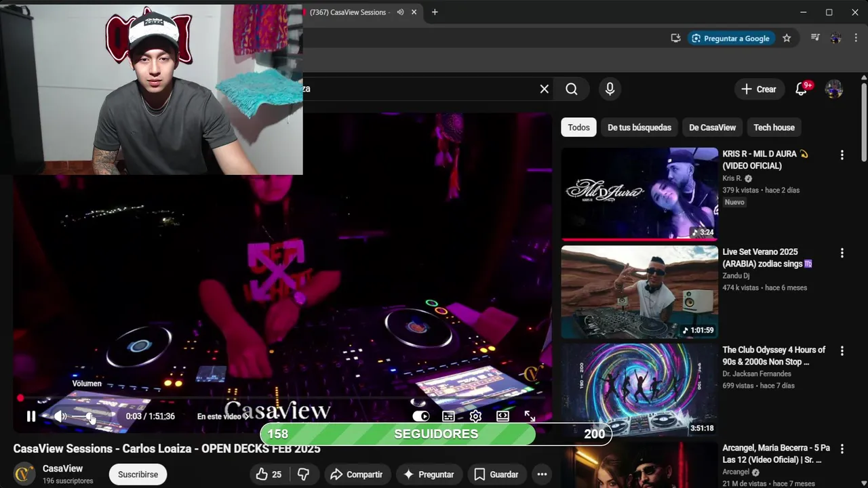The height and width of the screenshot is (488, 868).
Task: Toggle the autoplay switch in player
Action: (x=421, y=417)
